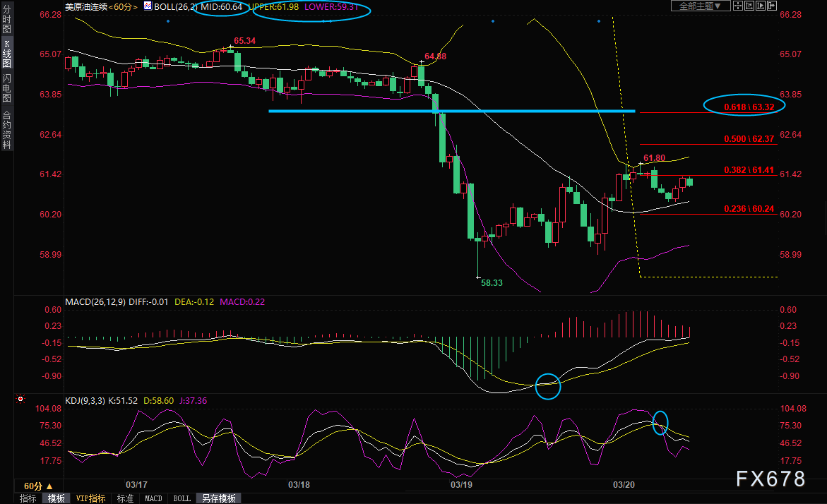Select the 指标 tab
Image resolution: width=827 pixels, height=504 pixels.
(x=28, y=498)
